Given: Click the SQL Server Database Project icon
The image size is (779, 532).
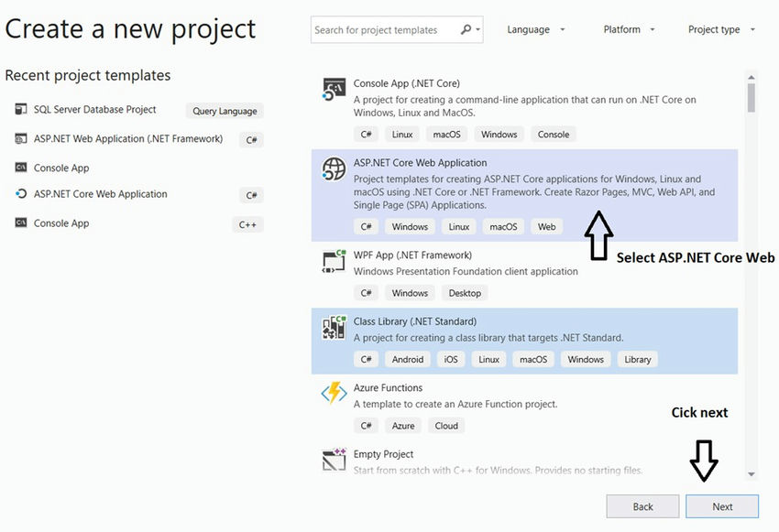Looking at the screenshot, I should click(21, 110).
